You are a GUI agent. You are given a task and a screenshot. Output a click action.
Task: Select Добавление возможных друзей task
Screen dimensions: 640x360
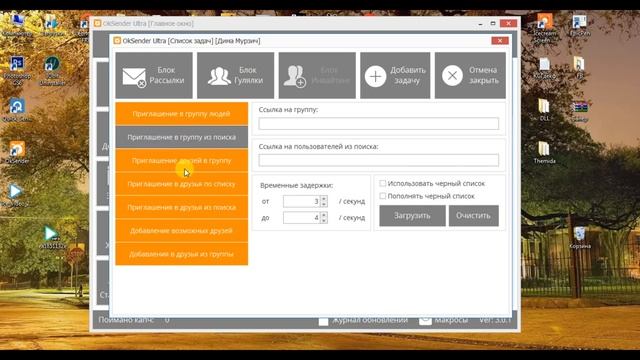point(182,231)
